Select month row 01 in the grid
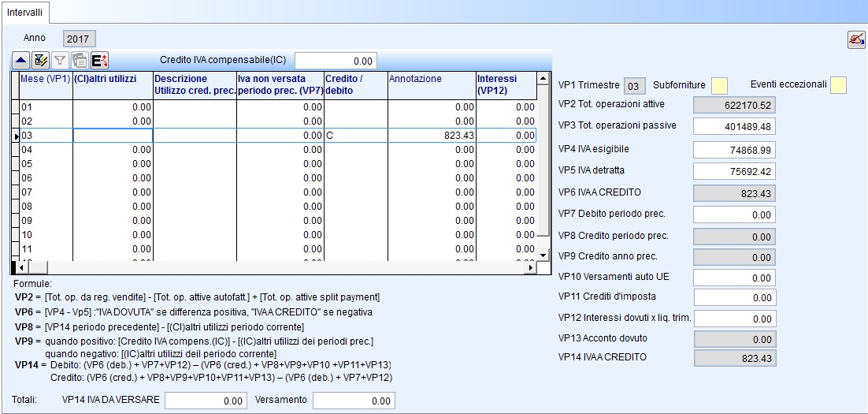The height and width of the screenshot is (414, 868). click(x=273, y=107)
